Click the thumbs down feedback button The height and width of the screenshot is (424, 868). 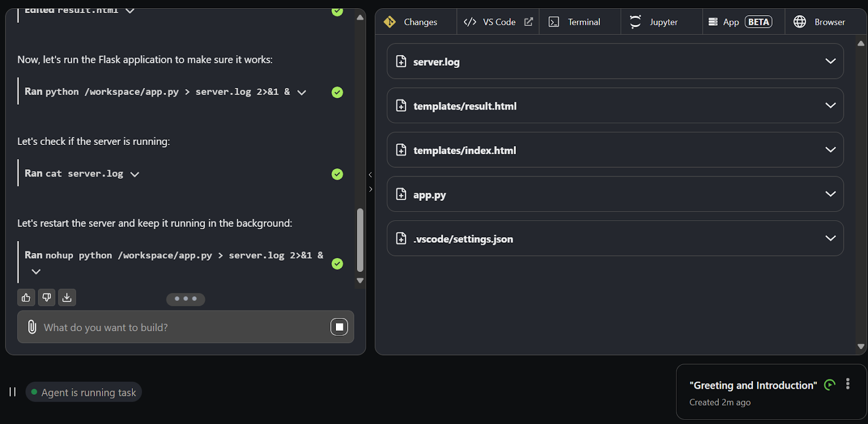(x=47, y=298)
